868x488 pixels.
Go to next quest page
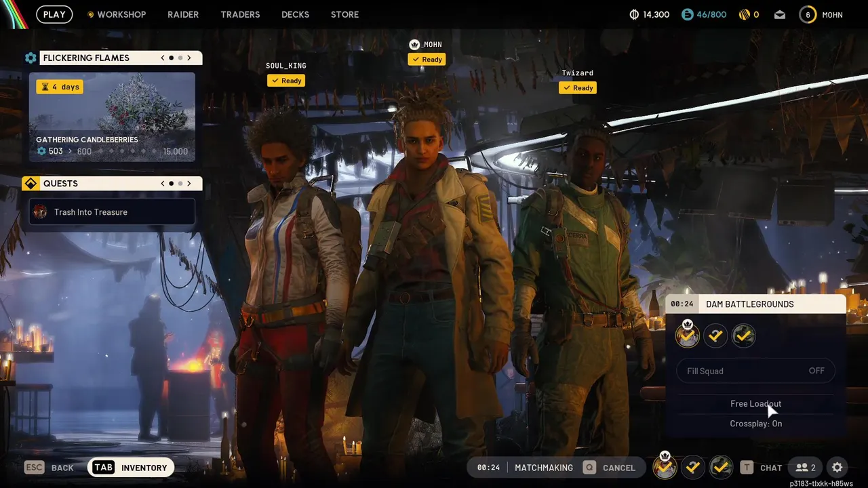point(189,184)
